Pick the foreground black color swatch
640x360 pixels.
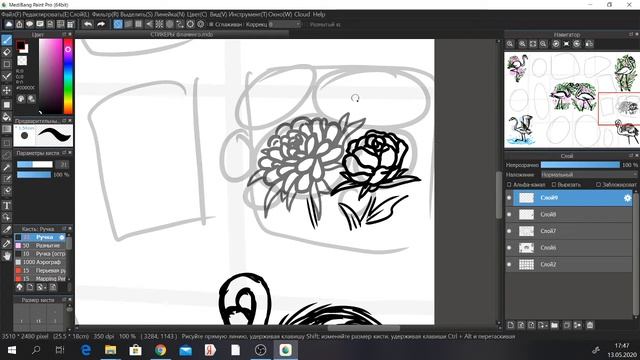[x=20, y=45]
